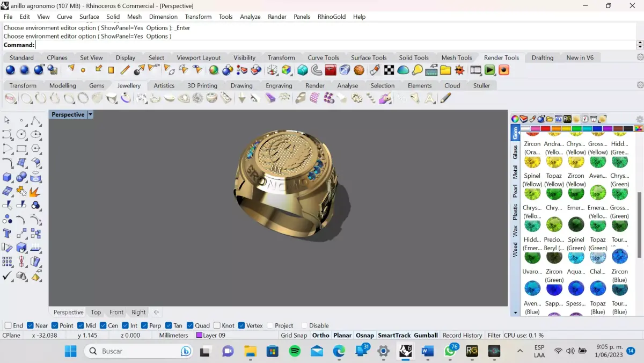644x363 pixels.
Task: Select the Polygon tool
Action: 35,149
